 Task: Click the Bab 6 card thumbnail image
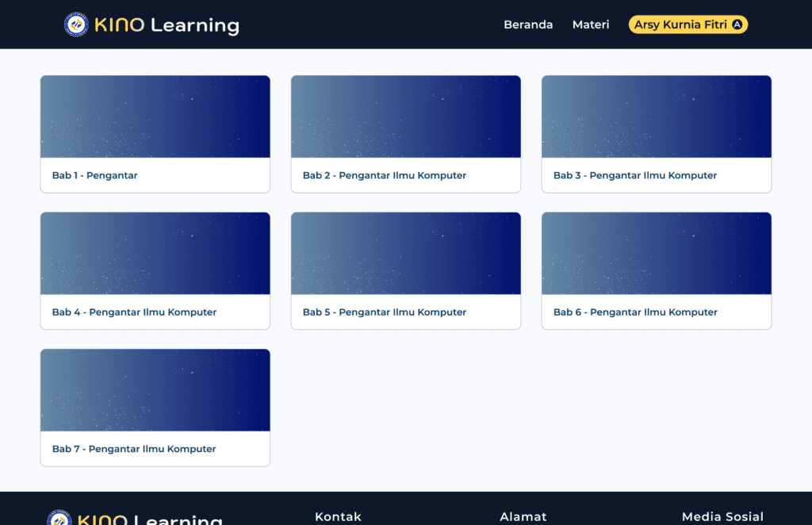point(657,254)
